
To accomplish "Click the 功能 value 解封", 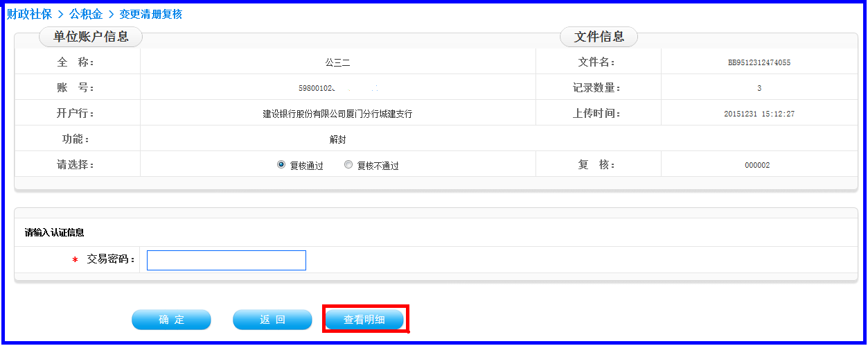I will click(x=337, y=139).
